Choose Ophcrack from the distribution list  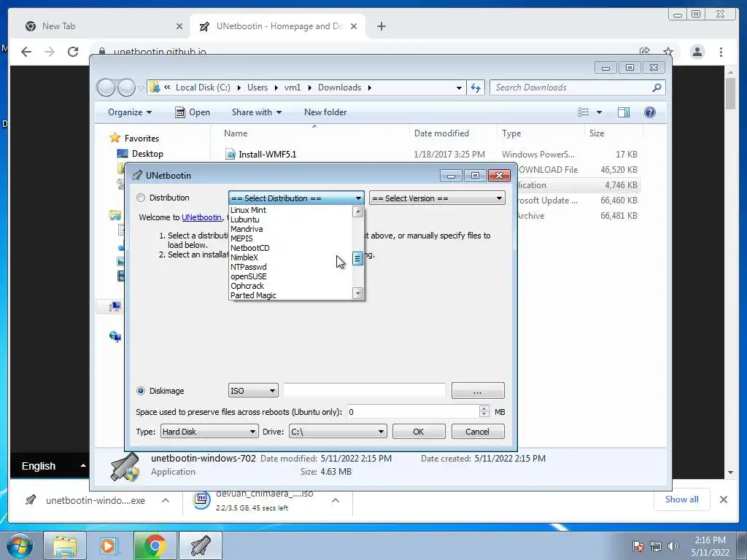247,286
